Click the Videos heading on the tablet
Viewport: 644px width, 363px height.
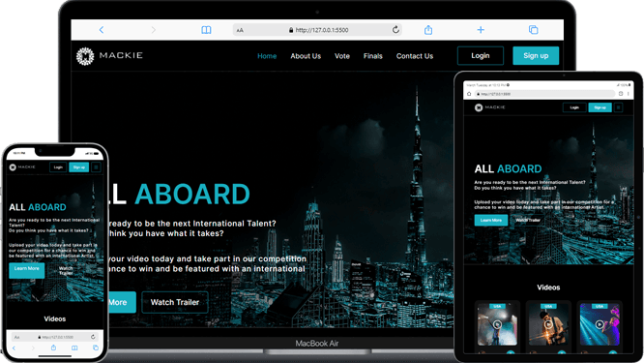(548, 287)
